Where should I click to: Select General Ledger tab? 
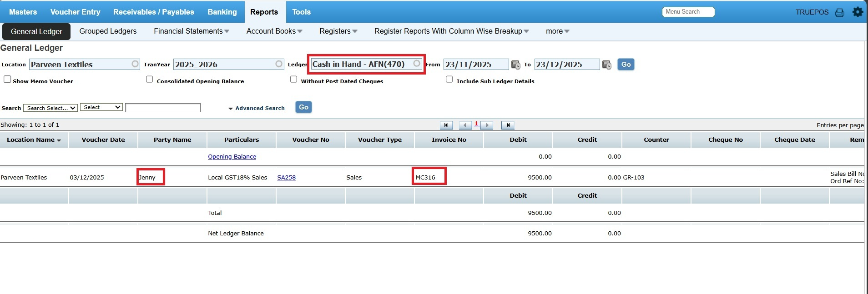(36, 31)
